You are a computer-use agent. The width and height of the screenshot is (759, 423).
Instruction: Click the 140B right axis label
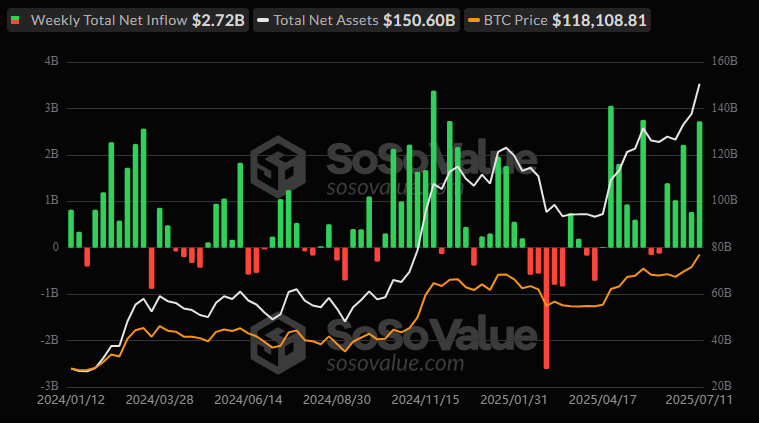point(724,107)
